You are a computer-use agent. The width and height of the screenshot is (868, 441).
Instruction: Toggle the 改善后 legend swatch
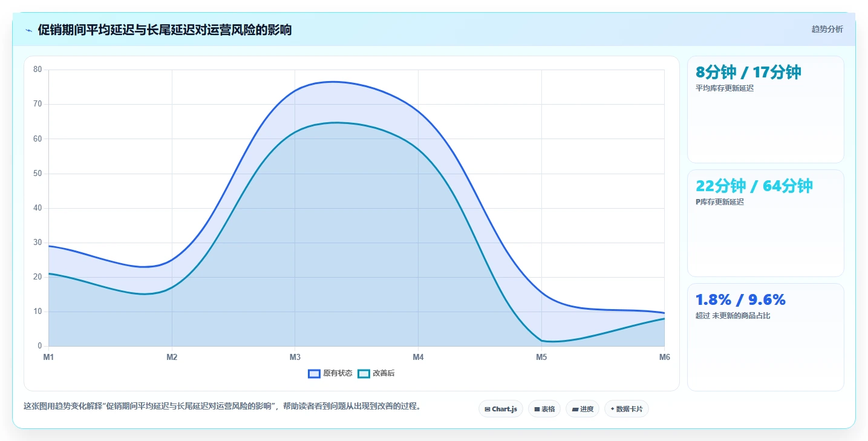[364, 374]
